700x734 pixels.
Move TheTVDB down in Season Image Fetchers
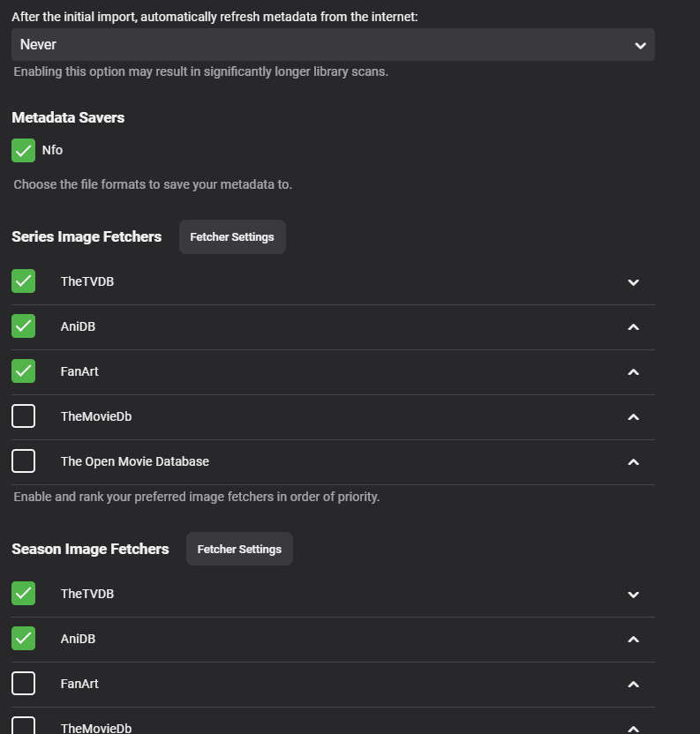pos(633,595)
